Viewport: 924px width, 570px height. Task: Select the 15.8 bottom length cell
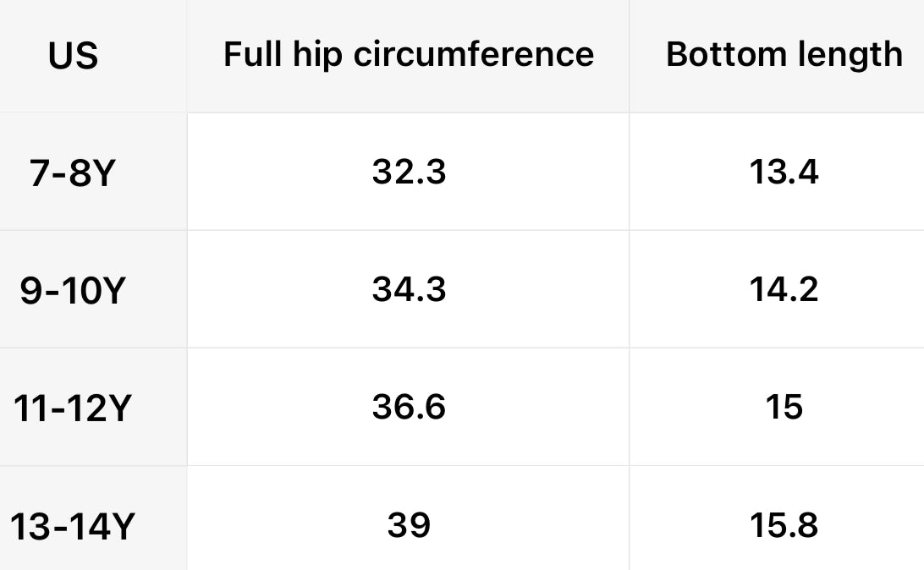[784, 526]
